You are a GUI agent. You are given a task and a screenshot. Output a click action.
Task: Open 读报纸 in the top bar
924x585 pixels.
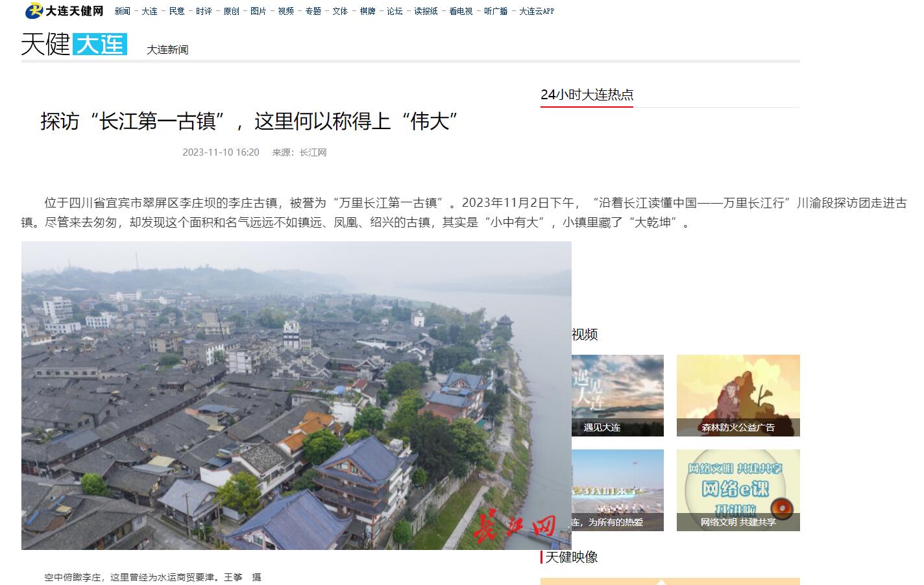point(426,11)
